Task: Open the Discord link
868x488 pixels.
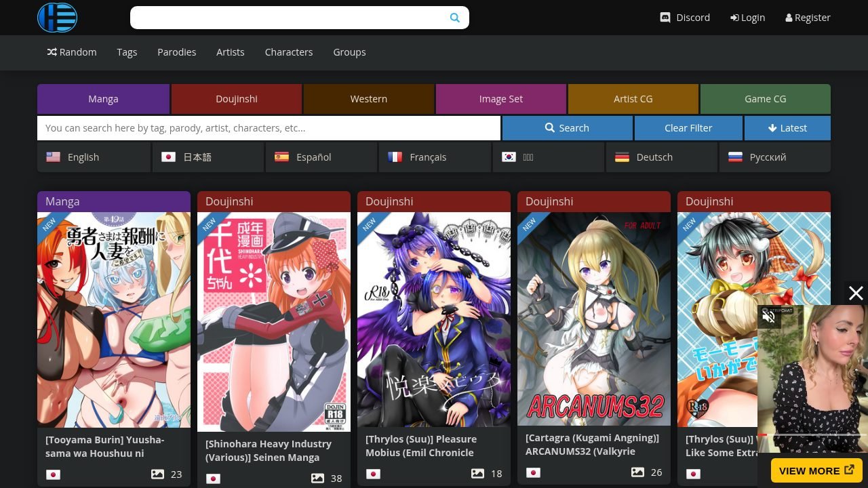Action: click(x=685, y=18)
